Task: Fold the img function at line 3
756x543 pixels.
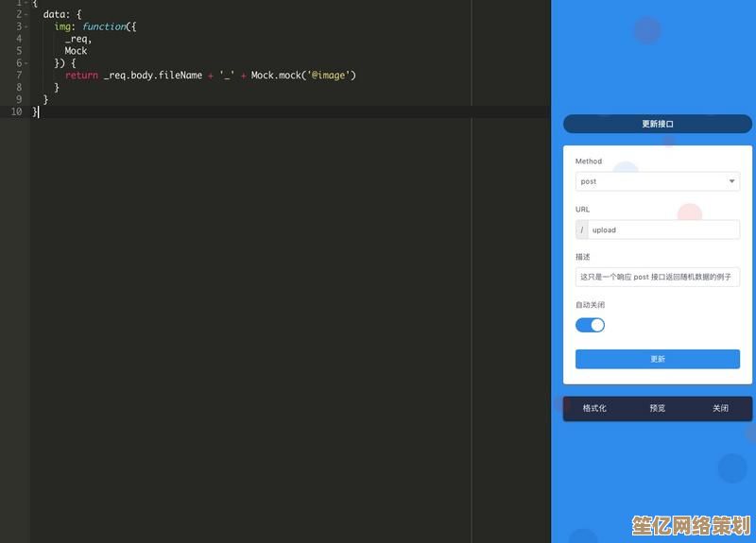Action: [26, 27]
